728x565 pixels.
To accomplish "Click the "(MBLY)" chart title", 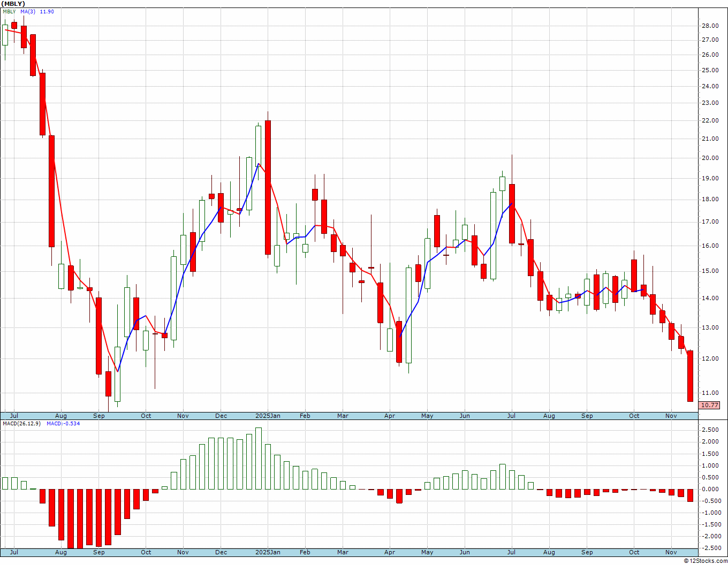I will click(x=13, y=4).
